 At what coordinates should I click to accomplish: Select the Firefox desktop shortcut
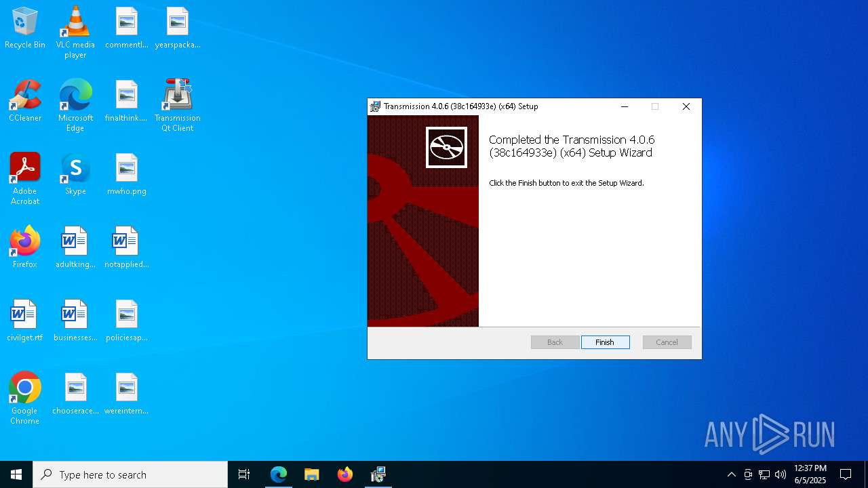point(25,248)
